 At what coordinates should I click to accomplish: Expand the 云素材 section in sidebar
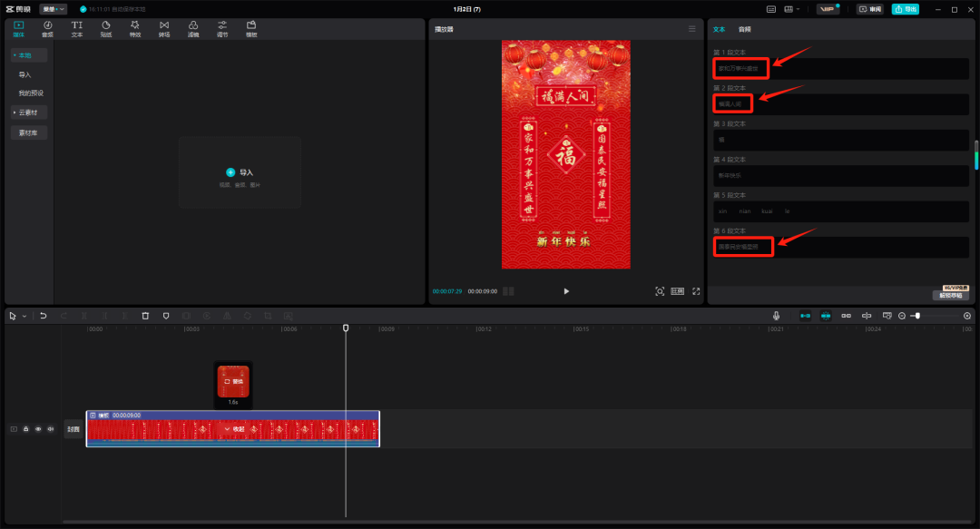[x=29, y=113]
